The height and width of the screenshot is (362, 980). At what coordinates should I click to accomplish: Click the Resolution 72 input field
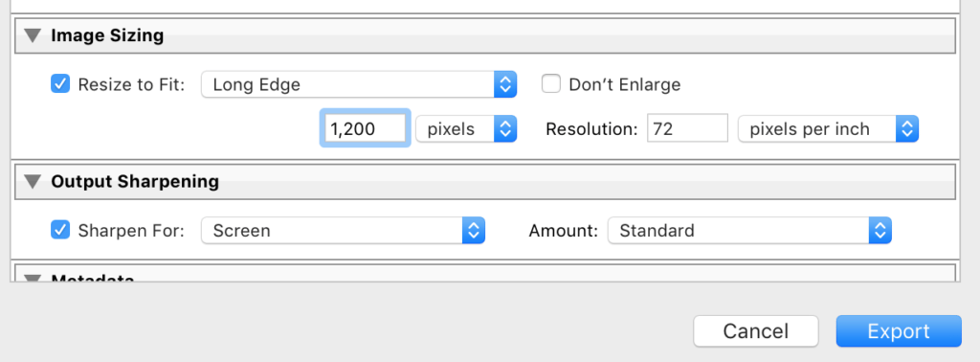pos(687,128)
